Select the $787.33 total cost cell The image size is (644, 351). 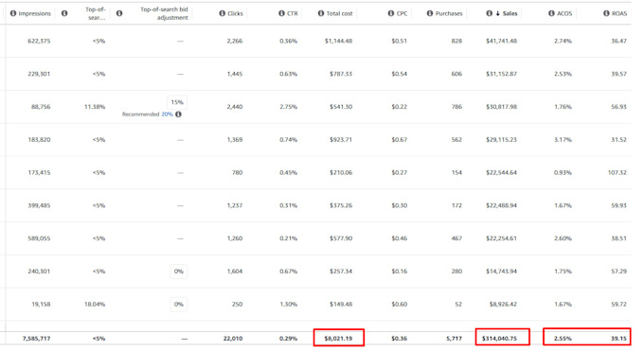(341, 74)
